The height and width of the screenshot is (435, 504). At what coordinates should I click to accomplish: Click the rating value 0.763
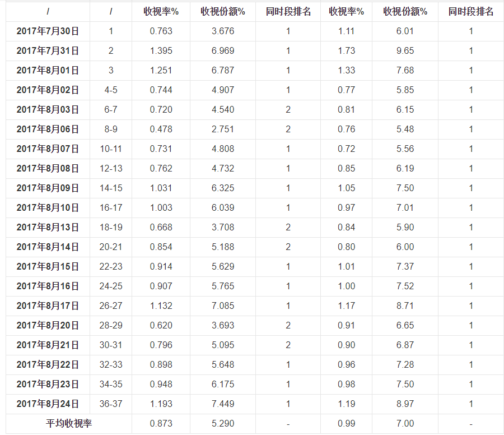[161, 31]
